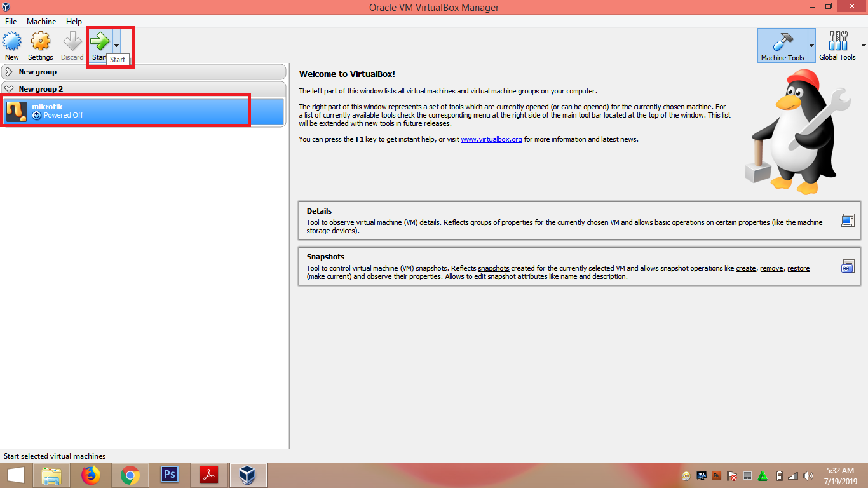
Task: Select the mikrotik virtual machine
Action: tap(144, 111)
